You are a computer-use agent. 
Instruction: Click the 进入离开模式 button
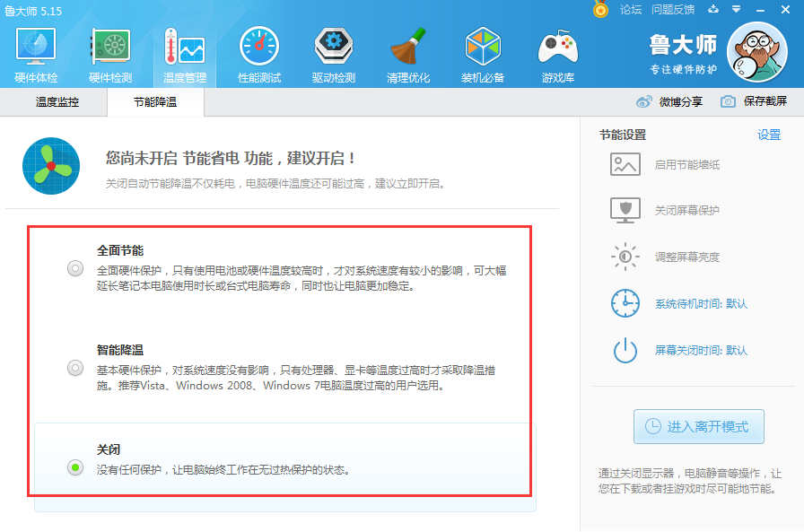tap(698, 426)
